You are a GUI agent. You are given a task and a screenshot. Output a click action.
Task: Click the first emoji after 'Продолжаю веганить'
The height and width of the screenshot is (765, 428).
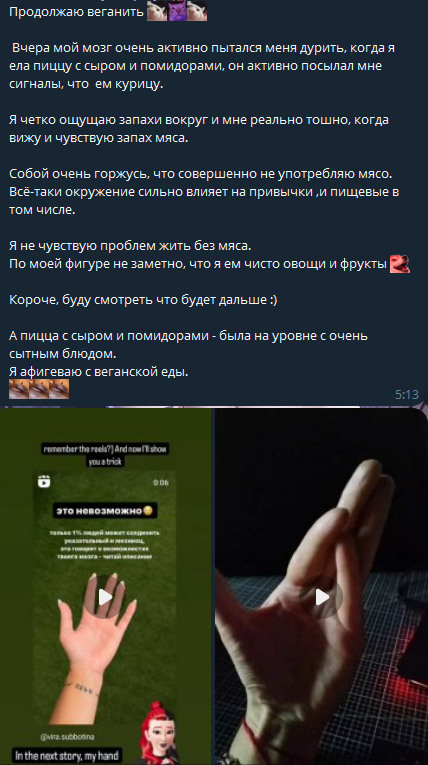(157, 11)
